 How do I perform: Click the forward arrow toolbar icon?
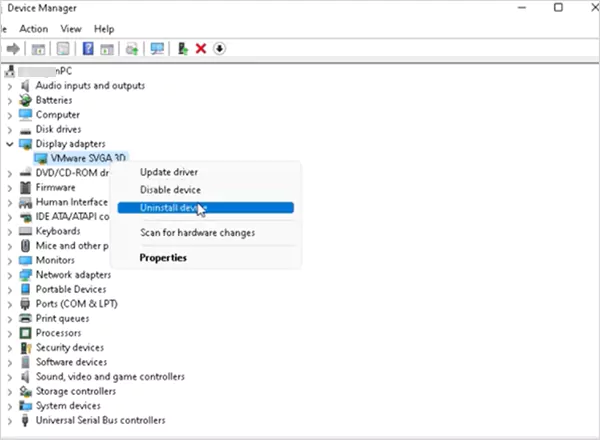pos(13,49)
